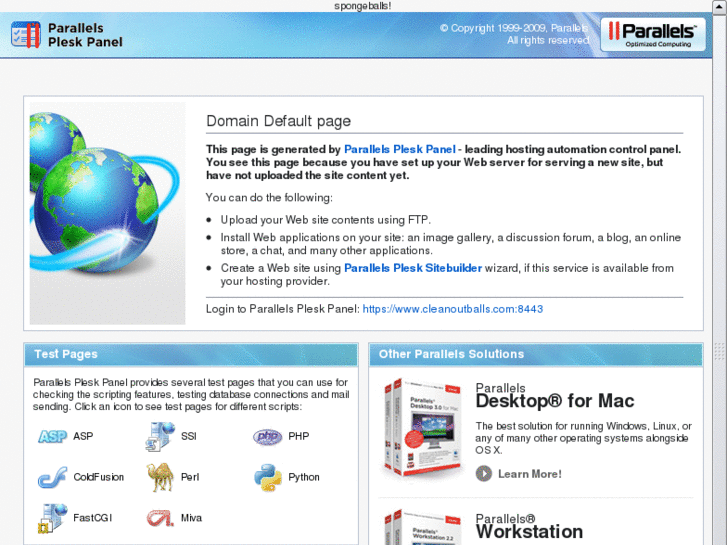
Task: Click the Test Pages panel header
Action: click(191, 354)
